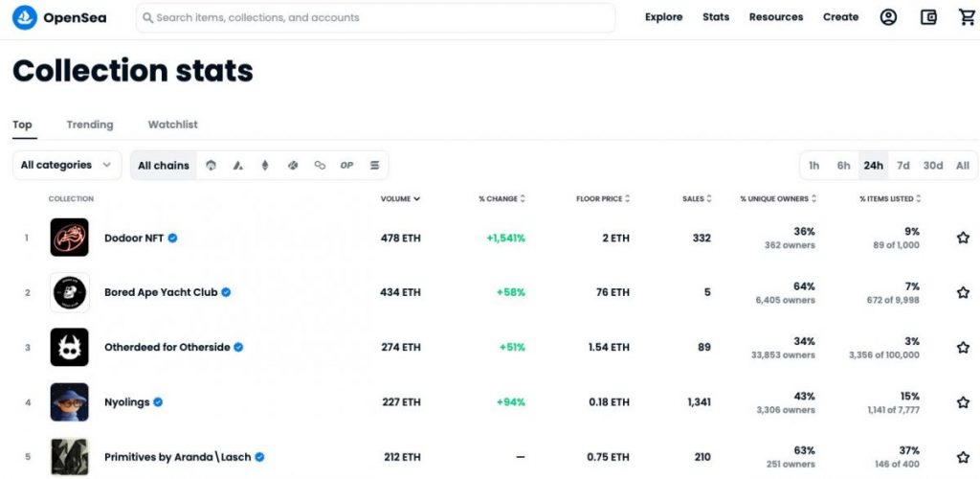
Task: Open the Otherdeed for Otherside collection
Action: [167, 347]
